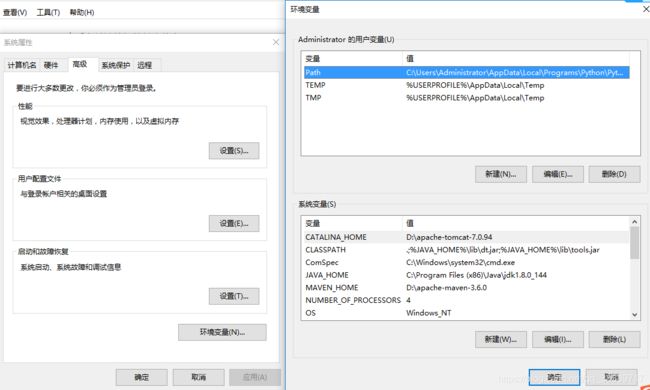
Task: Click system variables 新建(W)... button
Action: [501, 339]
